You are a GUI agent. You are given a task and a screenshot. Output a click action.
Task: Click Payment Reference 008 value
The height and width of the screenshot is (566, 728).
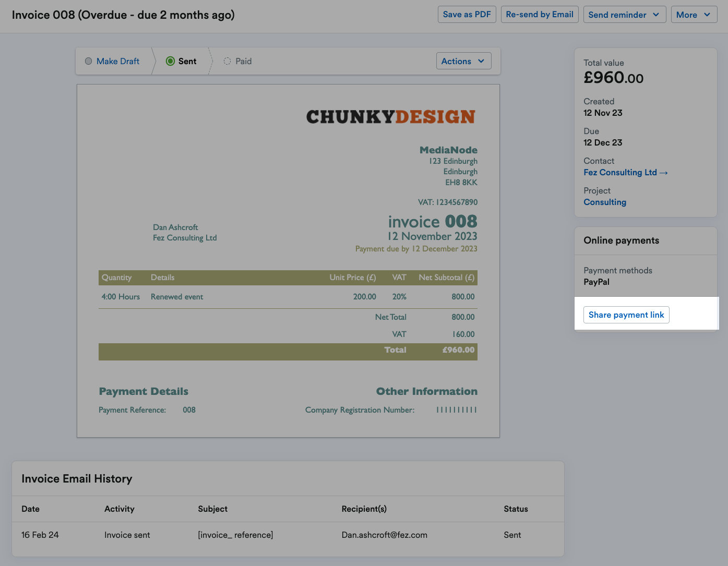[x=189, y=410]
